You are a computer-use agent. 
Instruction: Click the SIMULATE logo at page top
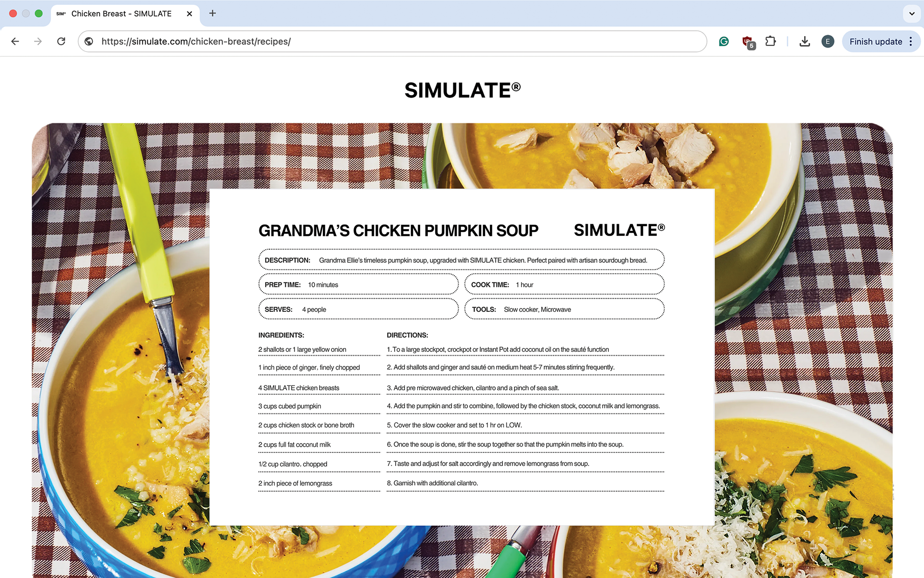(x=462, y=90)
